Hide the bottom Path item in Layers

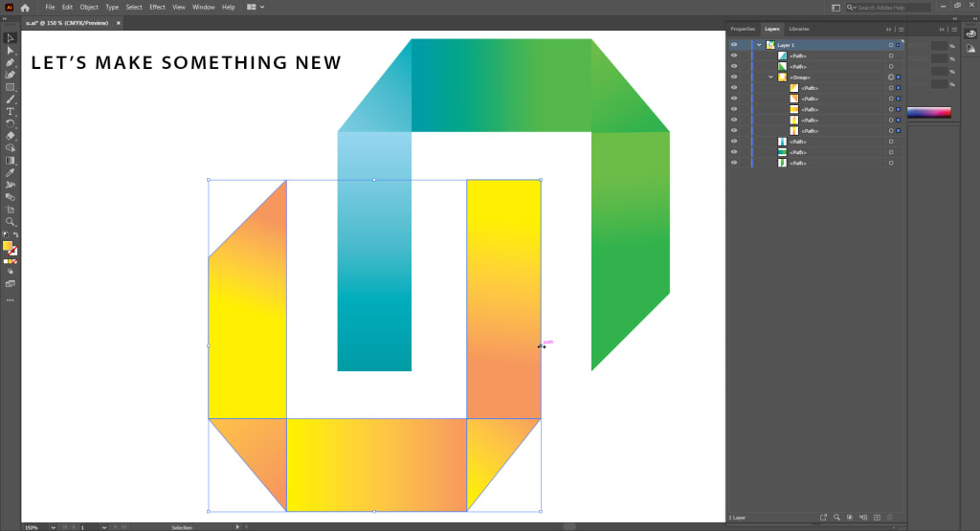click(x=734, y=163)
